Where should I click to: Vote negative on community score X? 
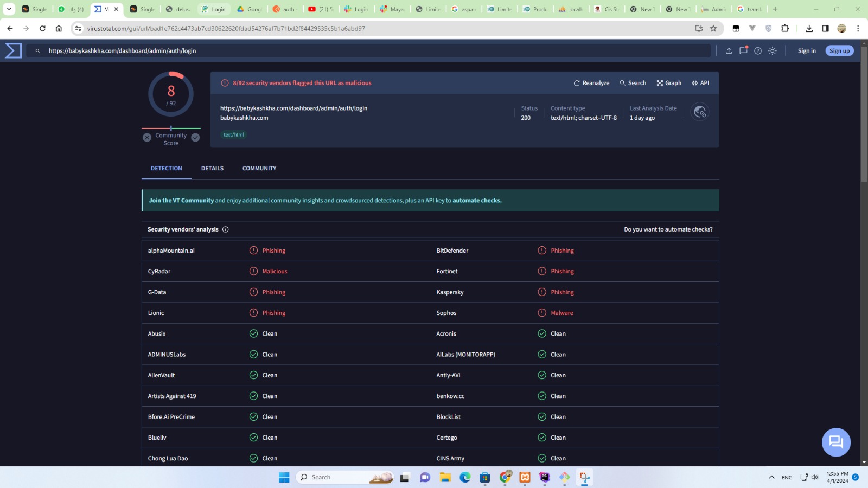(147, 138)
